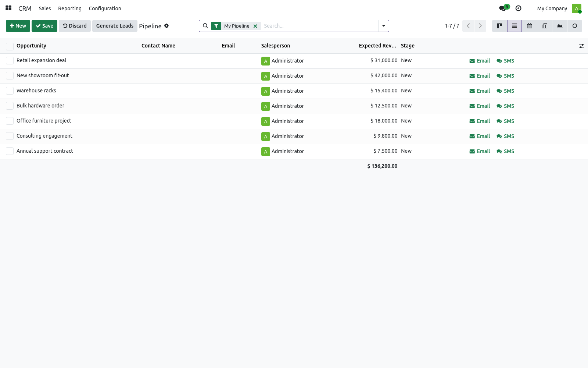Open optional columns adjust icon

pos(581,46)
